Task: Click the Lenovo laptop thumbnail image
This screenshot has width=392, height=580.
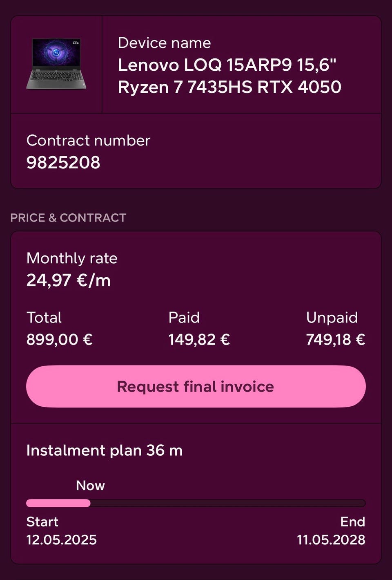Action: point(56,64)
